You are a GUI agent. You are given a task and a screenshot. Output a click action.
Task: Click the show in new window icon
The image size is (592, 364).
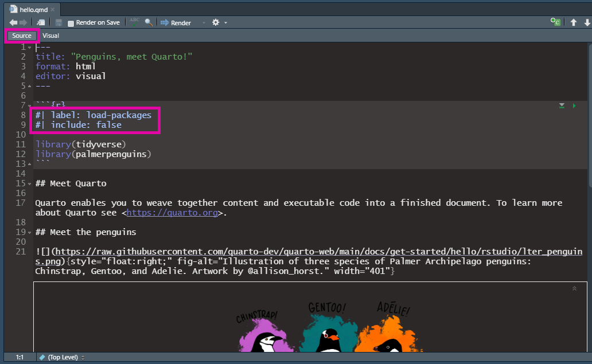tap(42, 22)
